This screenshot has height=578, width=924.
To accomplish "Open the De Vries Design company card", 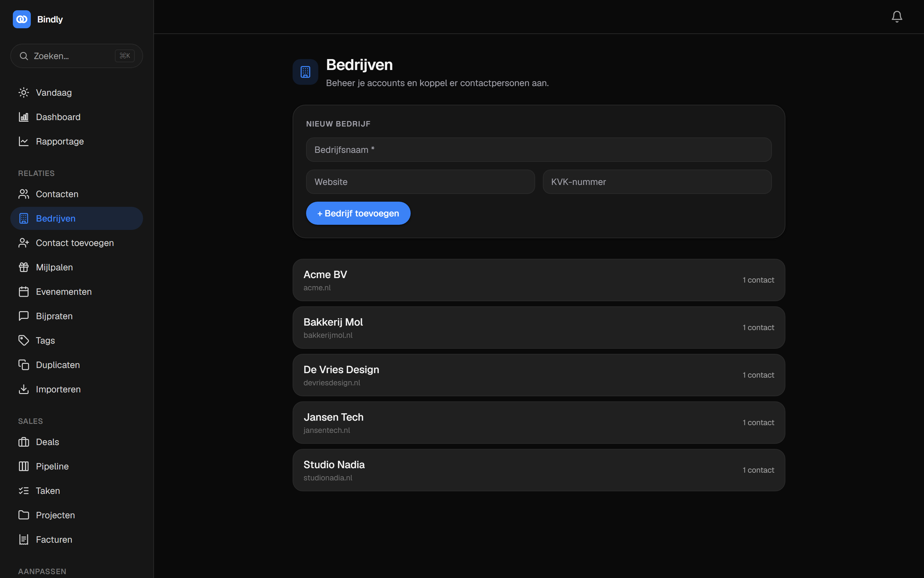I will 539,375.
